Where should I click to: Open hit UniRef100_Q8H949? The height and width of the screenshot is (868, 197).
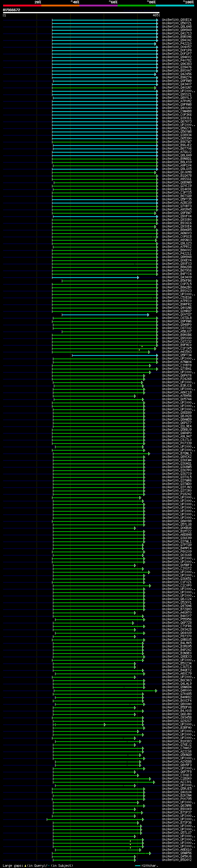point(176,30)
